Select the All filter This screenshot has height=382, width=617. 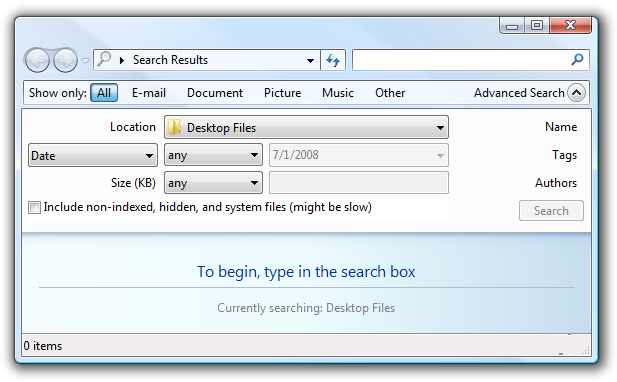104,93
